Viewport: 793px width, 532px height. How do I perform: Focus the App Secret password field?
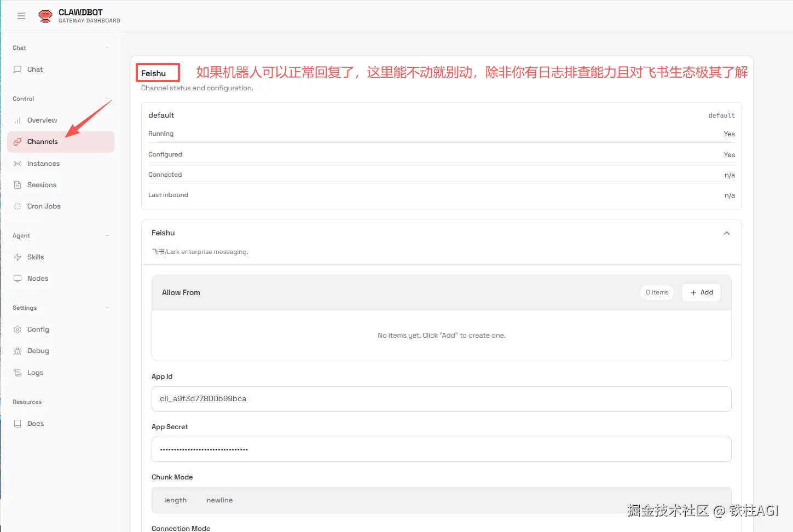pos(442,449)
